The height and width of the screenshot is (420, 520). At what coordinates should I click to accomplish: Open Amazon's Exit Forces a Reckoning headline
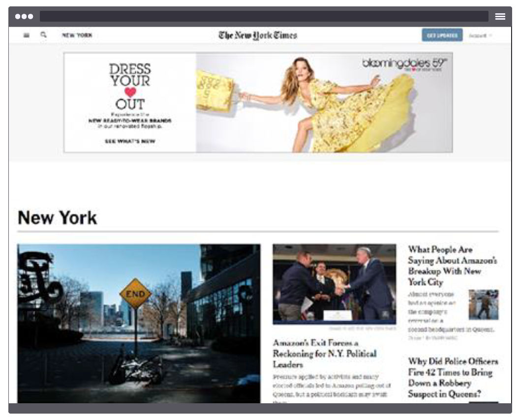tap(325, 354)
